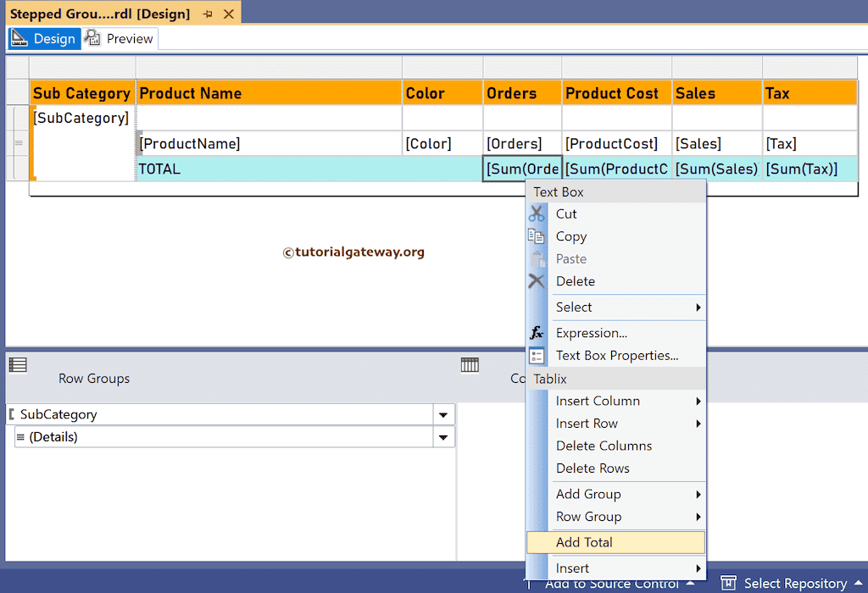
Task: Expand the Insert Row submenu
Action: [616, 424]
